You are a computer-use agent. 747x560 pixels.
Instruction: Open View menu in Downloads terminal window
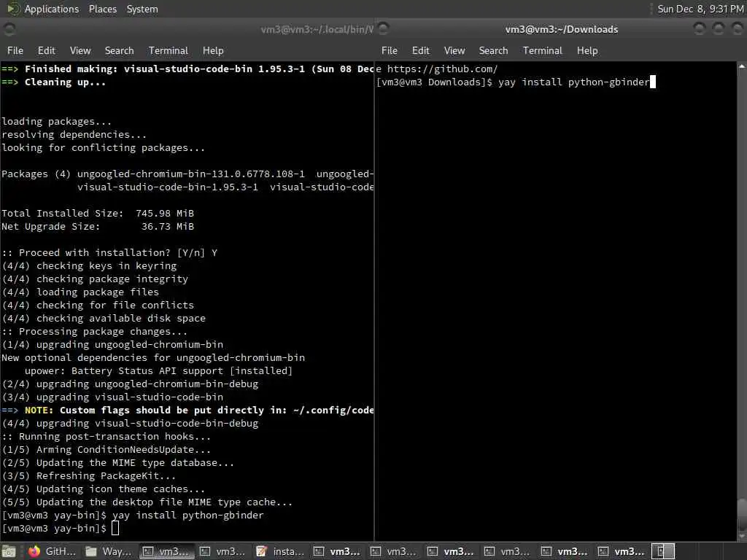point(454,50)
